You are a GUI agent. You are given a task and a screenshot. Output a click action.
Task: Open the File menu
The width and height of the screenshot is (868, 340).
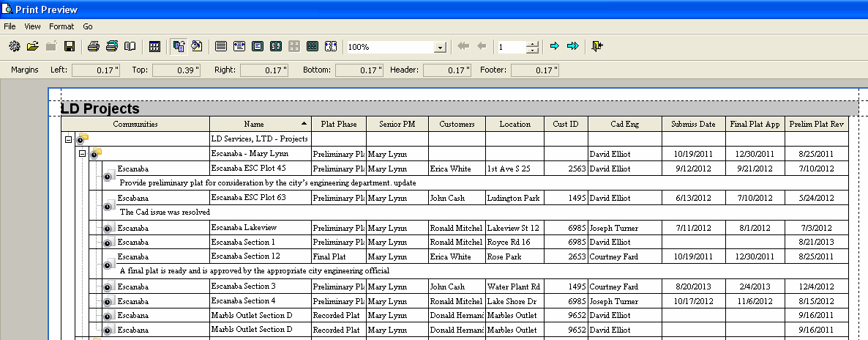[x=10, y=26]
